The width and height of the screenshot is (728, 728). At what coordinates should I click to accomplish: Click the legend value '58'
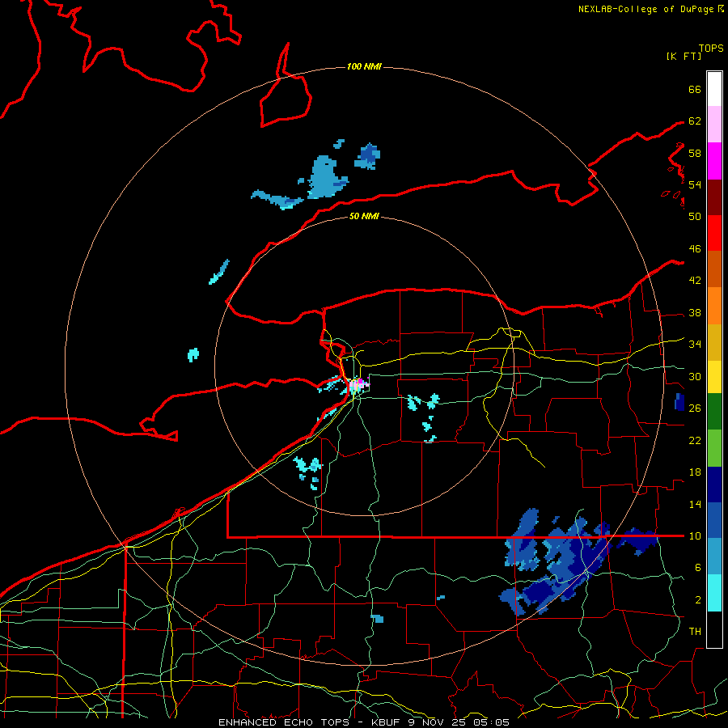pyautogui.click(x=695, y=153)
